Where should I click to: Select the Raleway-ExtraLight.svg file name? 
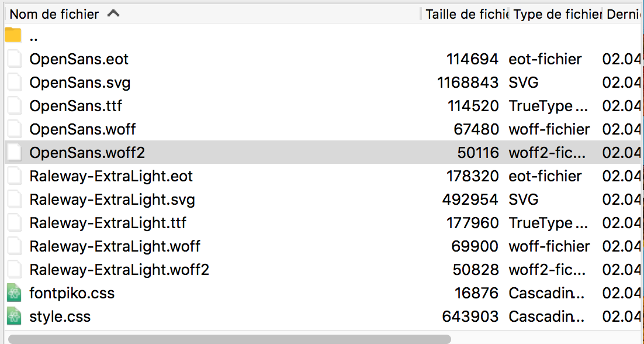tap(112, 199)
